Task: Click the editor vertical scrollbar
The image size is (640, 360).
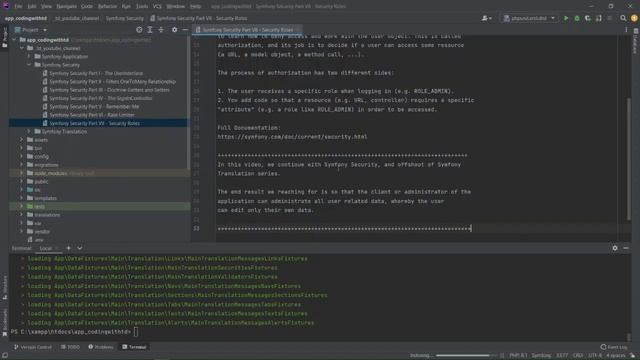Action: (x=629, y=159)
